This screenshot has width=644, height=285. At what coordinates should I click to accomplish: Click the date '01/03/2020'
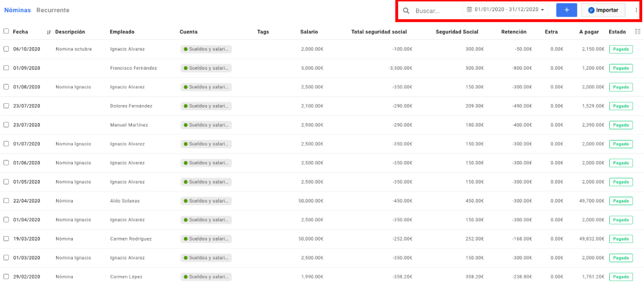(26, 257)
